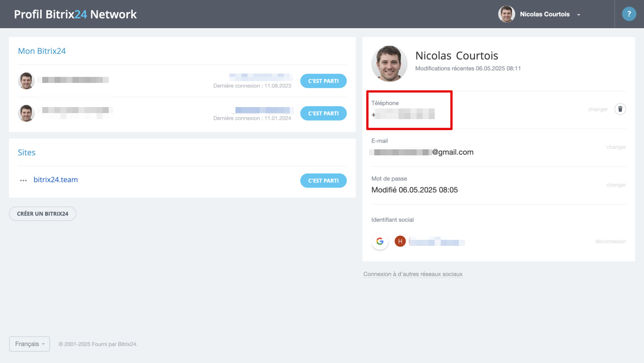The height and width of the screenshot is (363, 644).
Task: Click the CRÉER UN BITRIX24 button
Action: point(43,214)
